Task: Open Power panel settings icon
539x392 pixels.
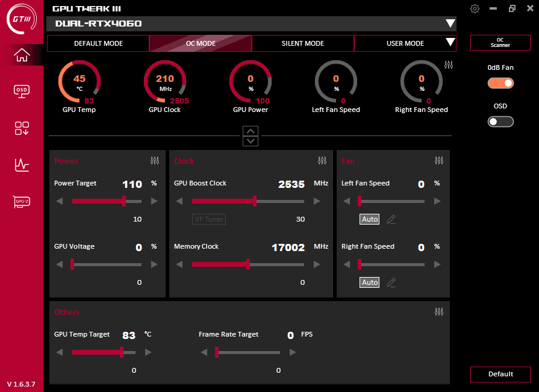Action: [x=155, y=160]
